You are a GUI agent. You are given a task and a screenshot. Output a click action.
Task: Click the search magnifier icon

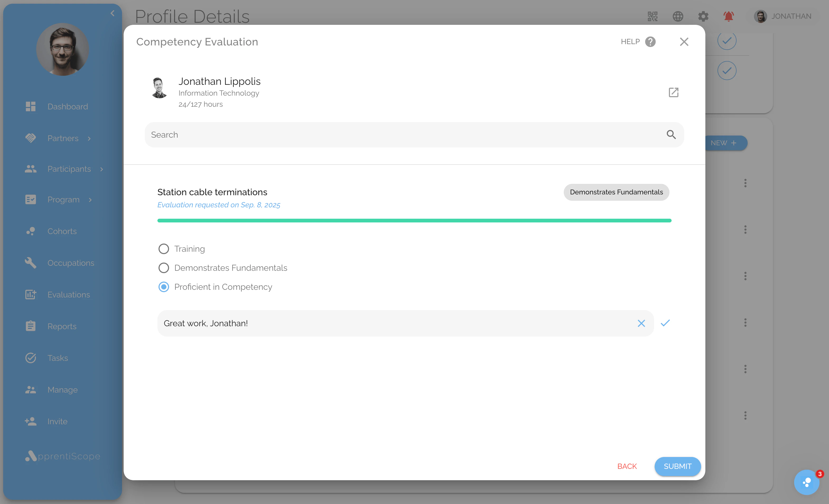tap(671, 134)
